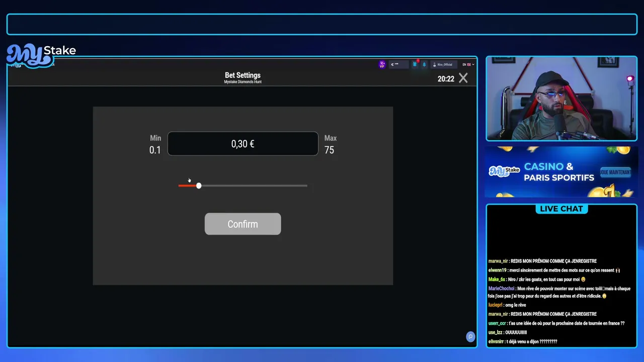Open the gift rewards icon
The height and width of the screenshot is (362, 644).
(x=415, y=64)
